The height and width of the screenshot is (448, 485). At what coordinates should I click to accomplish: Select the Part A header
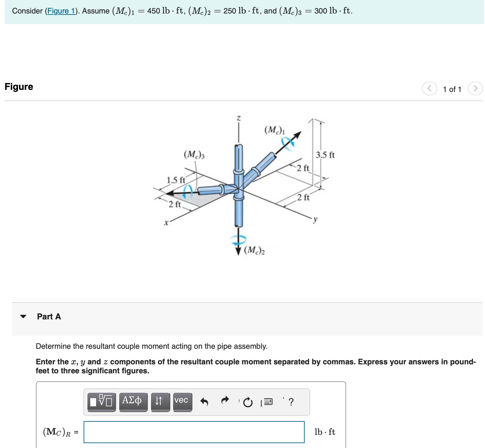(49, 316)
